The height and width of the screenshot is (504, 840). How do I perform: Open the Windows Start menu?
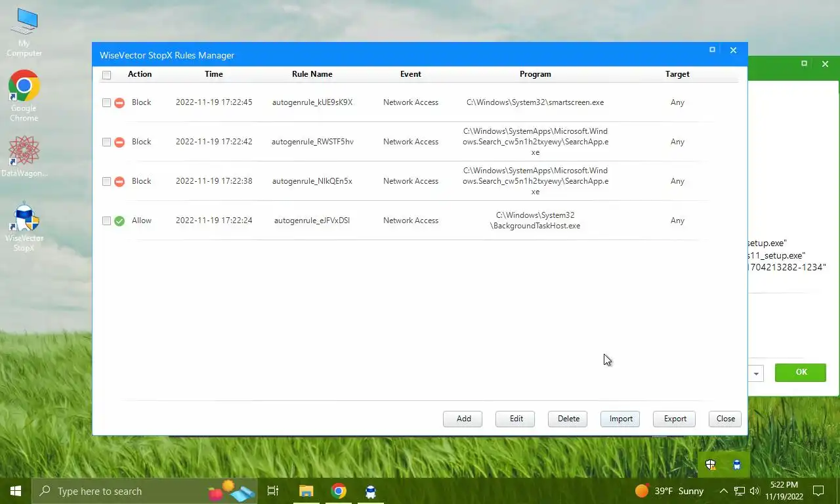coord(16,491)
